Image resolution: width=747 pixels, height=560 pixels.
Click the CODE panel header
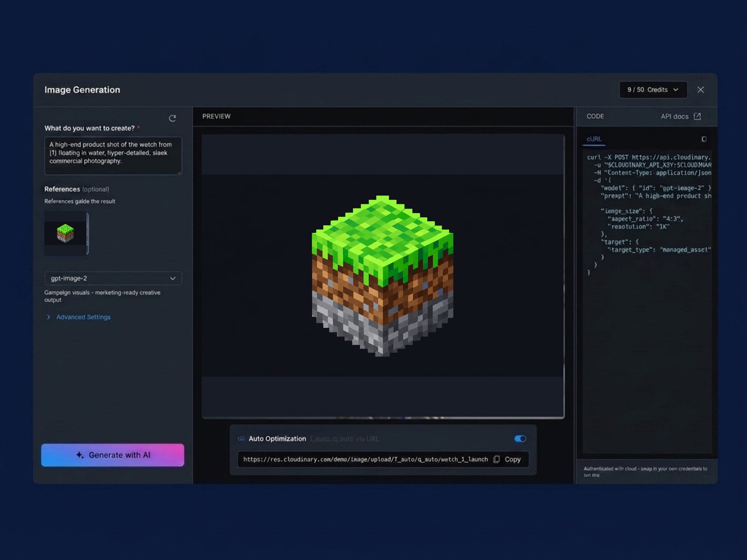595,116
